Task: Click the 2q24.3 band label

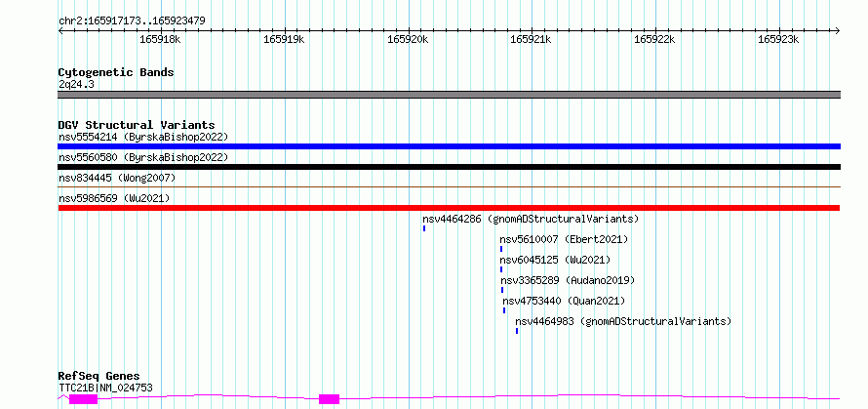Action: (75, 84)
